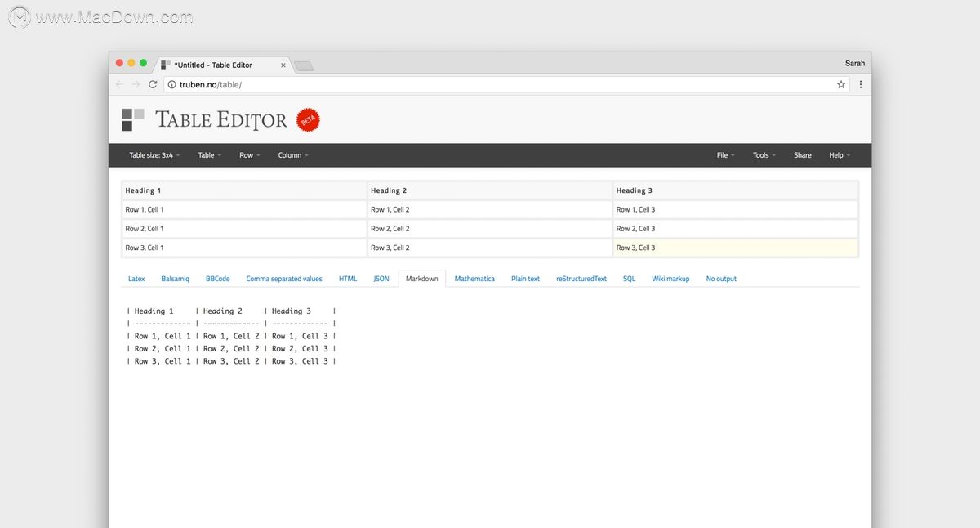Click the Heading 3 table cell

pos(735,190)
